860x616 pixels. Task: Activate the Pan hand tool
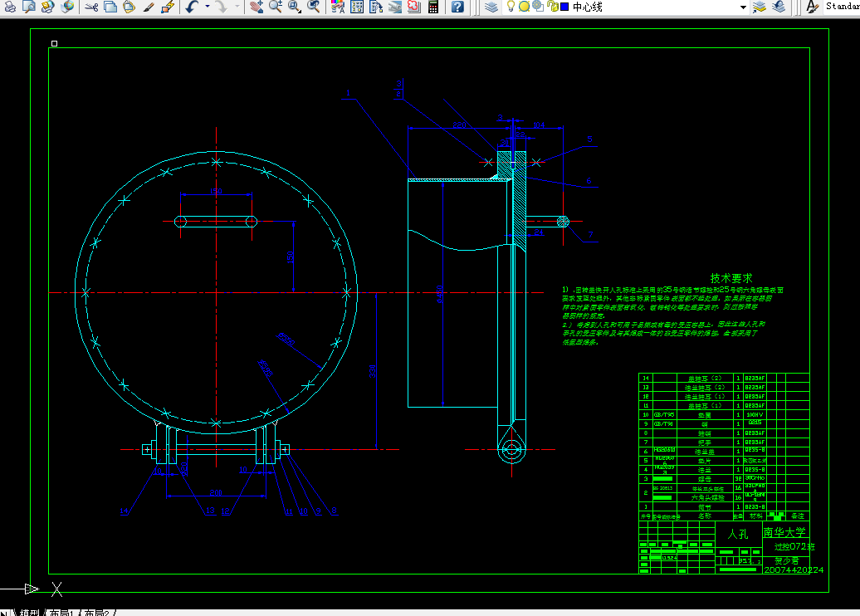[257, 7]
